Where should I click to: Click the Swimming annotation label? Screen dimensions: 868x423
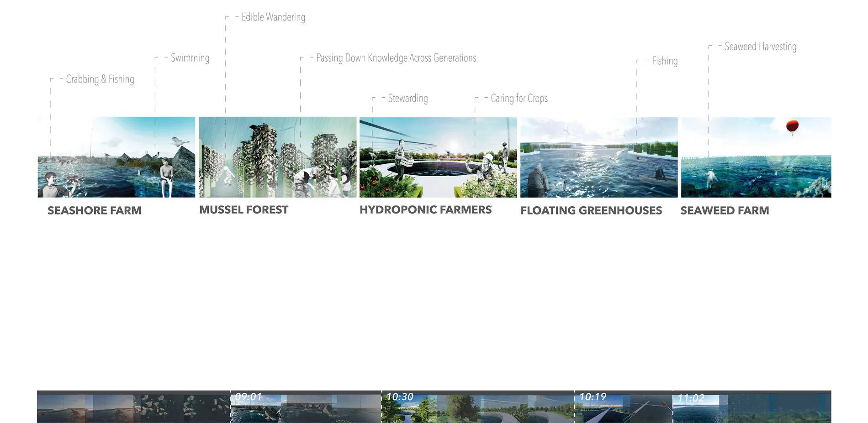(190, 58)
